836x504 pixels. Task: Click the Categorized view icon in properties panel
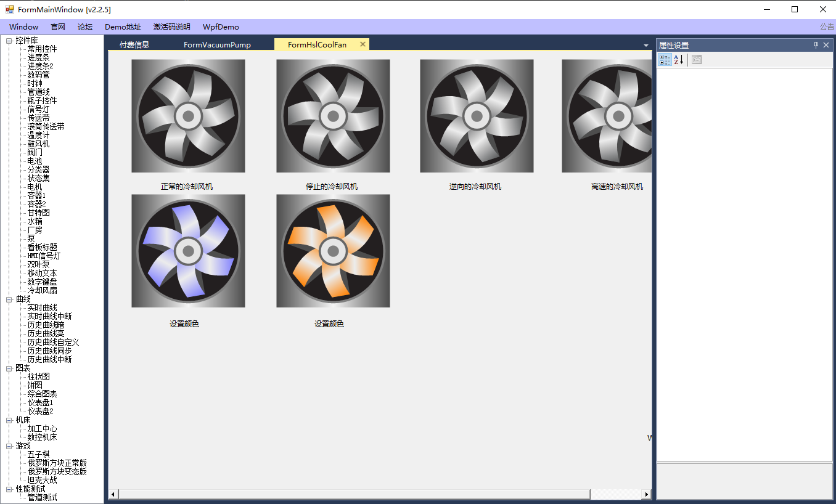tap(665, 60)
